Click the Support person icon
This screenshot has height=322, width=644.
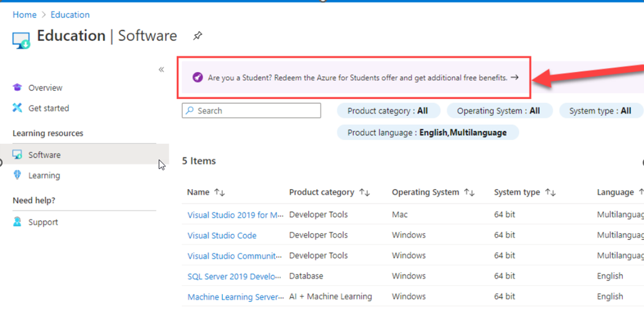coord(17,222)
